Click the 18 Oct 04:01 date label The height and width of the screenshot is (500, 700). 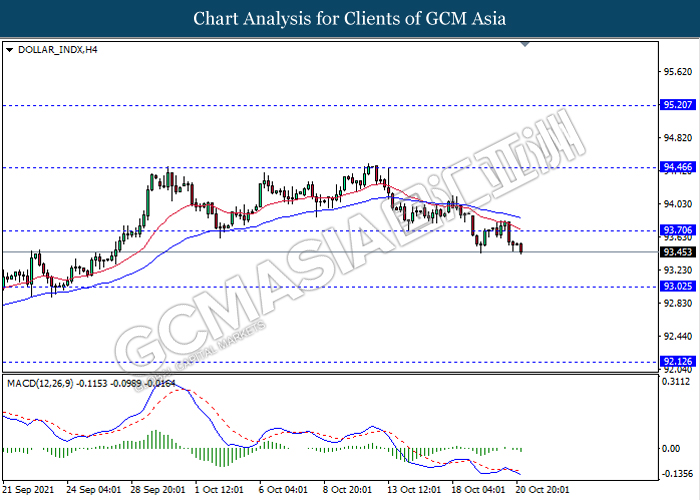479,490
